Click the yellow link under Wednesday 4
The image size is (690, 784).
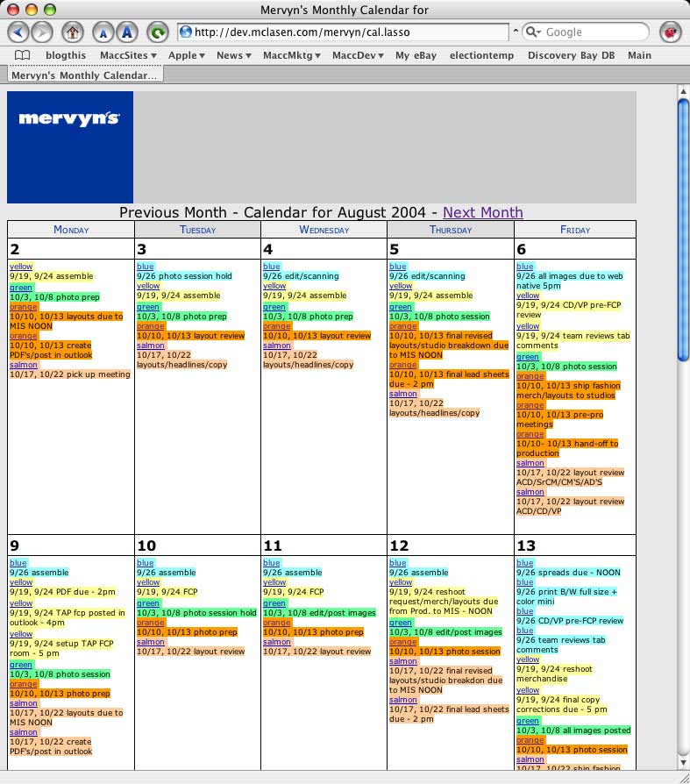tap(274, 286)
